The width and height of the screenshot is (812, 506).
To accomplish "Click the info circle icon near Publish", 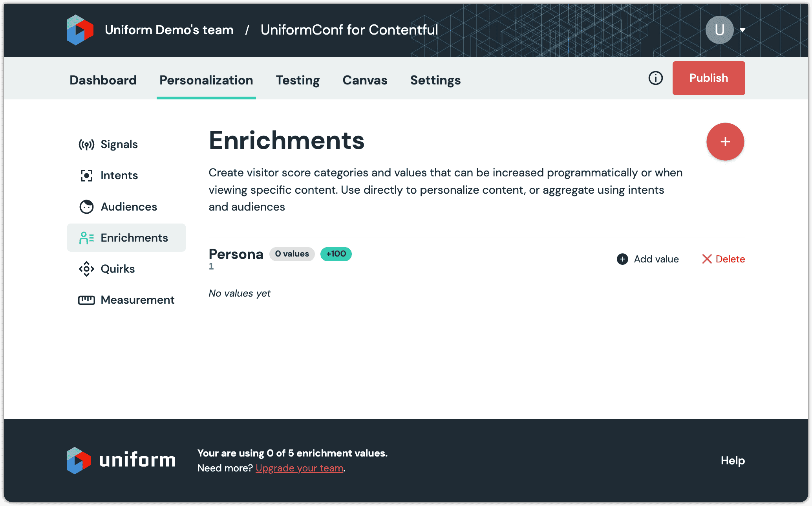I will (x=655, y=78).
